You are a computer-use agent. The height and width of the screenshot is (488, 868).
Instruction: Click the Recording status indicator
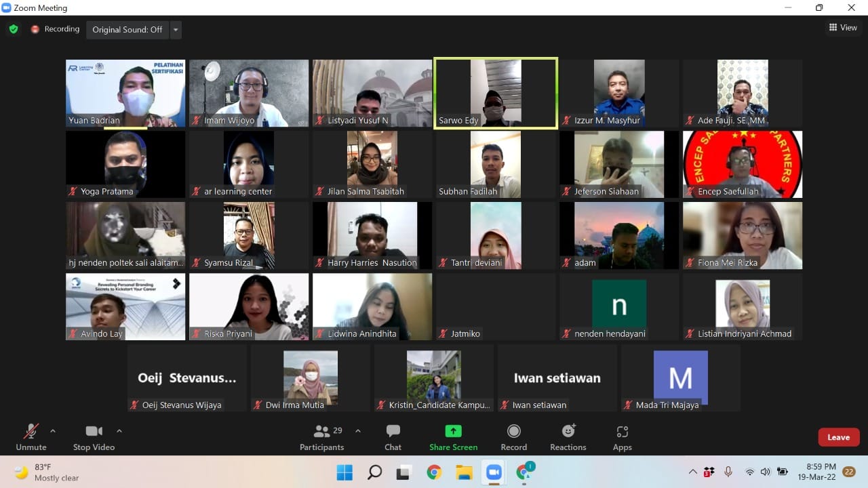[55, 29]
